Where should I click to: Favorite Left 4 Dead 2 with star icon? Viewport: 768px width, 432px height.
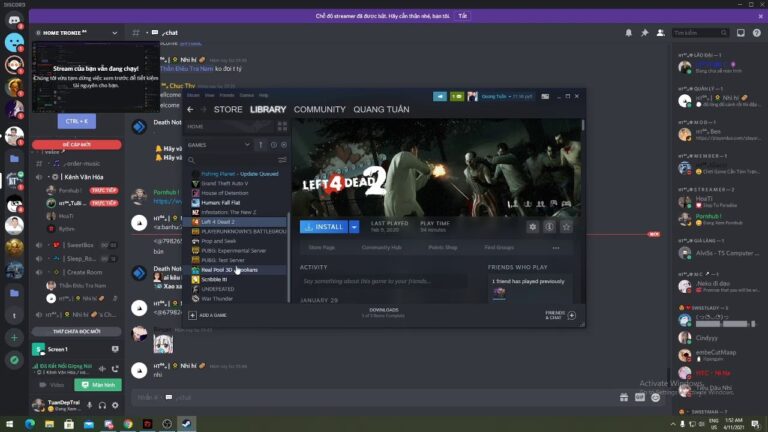566,227
